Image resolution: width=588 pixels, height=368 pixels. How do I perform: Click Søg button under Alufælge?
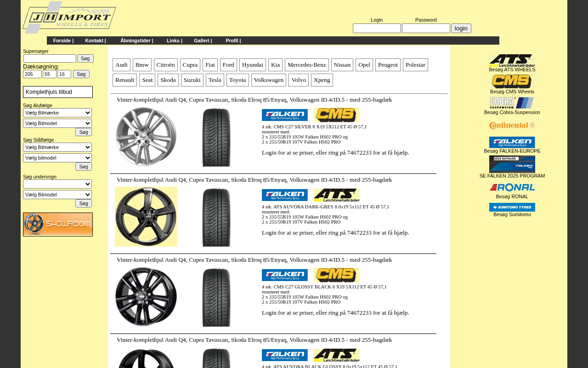pyautogui.click(x=84, y=132)
